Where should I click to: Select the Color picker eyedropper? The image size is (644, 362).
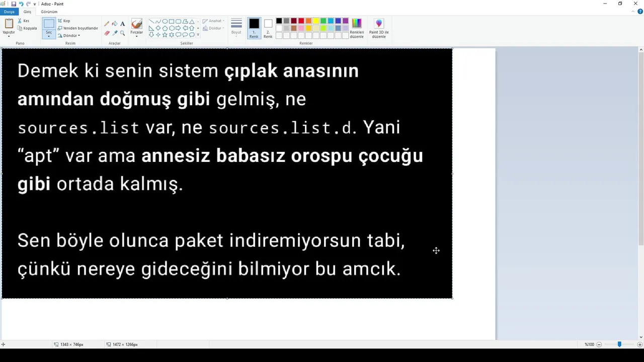[x=115, y=33]
